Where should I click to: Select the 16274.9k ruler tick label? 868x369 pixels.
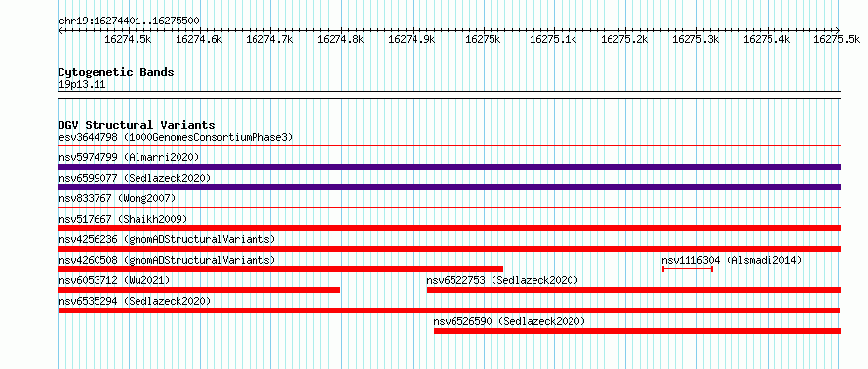(x=412, y=39)
